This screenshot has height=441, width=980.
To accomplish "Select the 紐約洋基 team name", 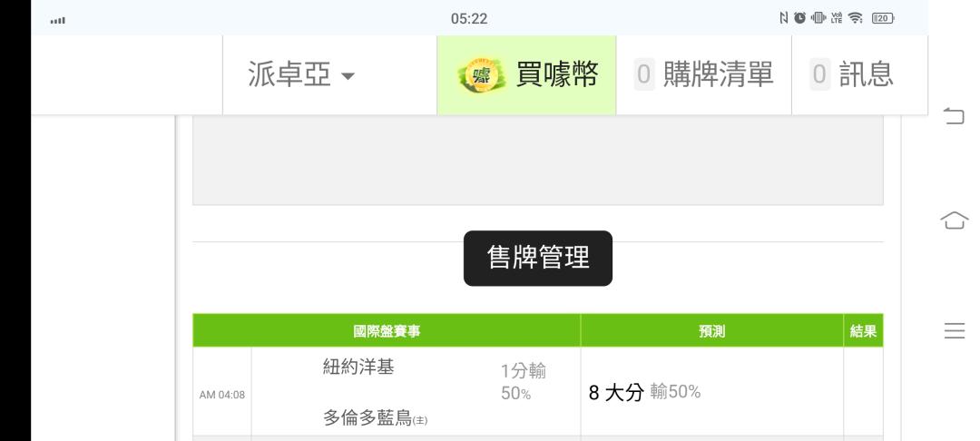I will (358, 367).
